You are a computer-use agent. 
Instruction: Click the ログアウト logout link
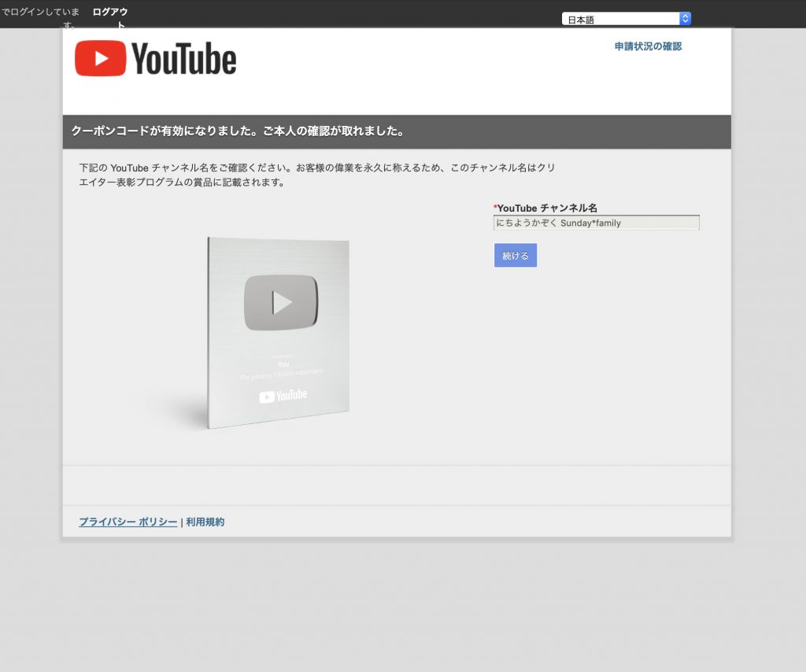click(x=110, y=18)
